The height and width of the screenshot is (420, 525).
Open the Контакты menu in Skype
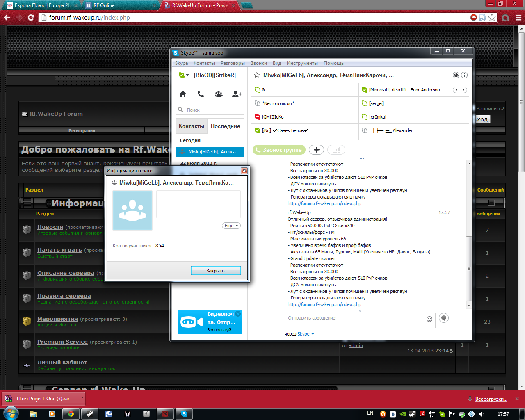pos(204,63)
